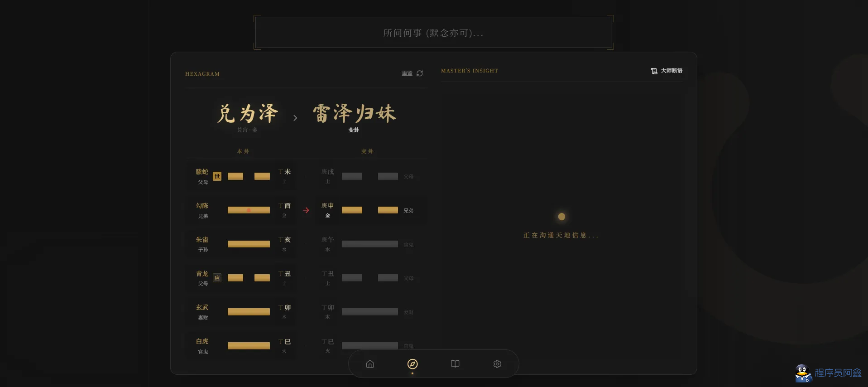Screen dimensions: 868x387
Task: Click the chevron between hexagram names
Action: [x=295, y=118]
